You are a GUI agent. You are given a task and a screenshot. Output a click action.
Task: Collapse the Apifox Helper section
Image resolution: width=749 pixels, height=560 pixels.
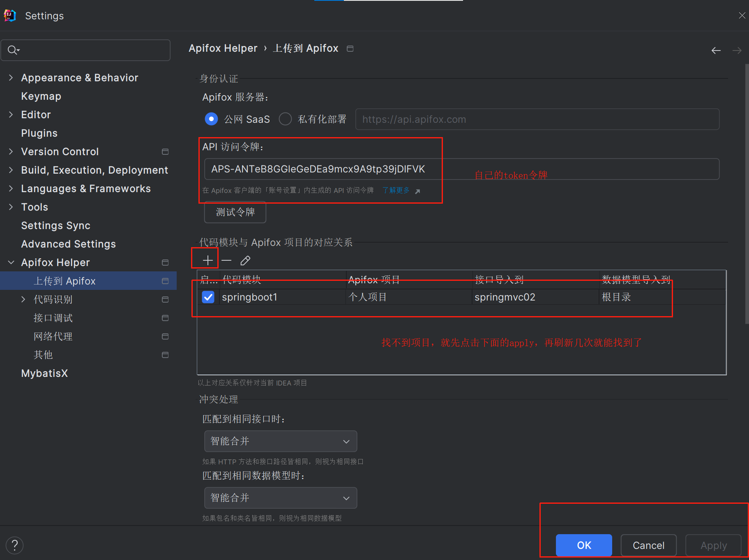click(11, 262)
